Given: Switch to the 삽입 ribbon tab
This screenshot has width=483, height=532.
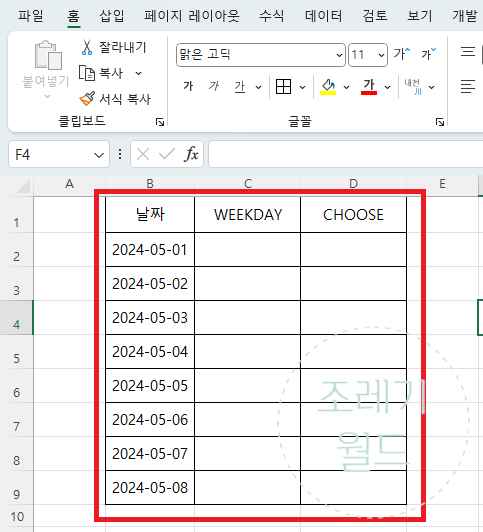Looking at the screenshot, I should point(112,16).
